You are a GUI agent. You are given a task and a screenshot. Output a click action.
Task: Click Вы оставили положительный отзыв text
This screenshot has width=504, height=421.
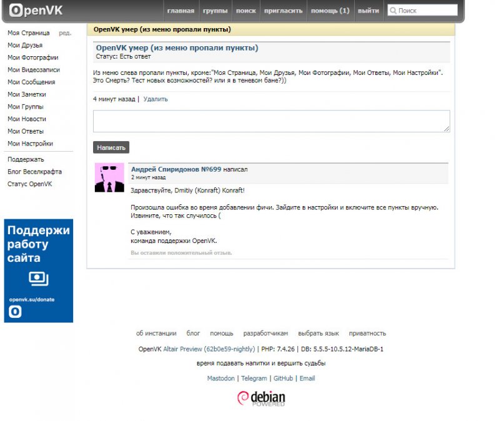pyautogui.click(x=181, y=253)
